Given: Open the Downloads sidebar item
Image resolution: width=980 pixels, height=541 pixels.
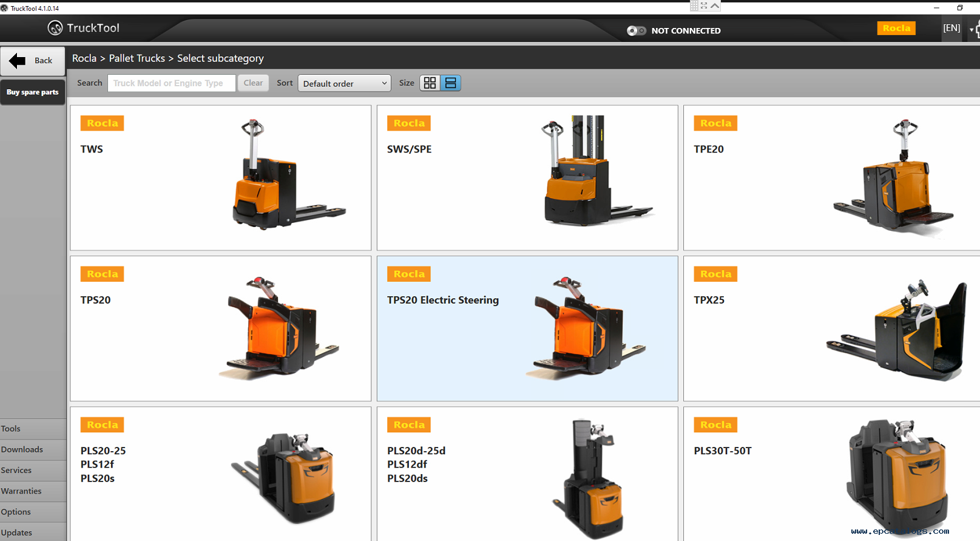Looking at the screenshot, I should pyautogui.click(x=22, y=449).
